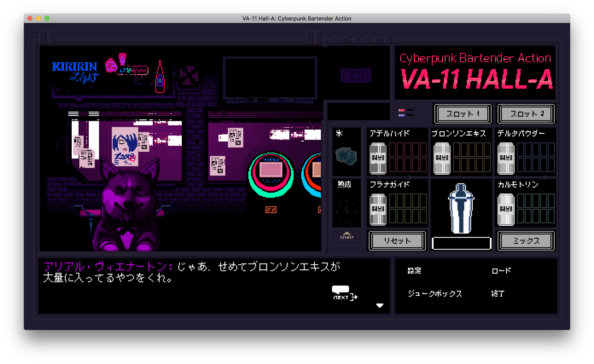Open saved recipe スロット 1

pyautogui.click(x=462, y=114)
